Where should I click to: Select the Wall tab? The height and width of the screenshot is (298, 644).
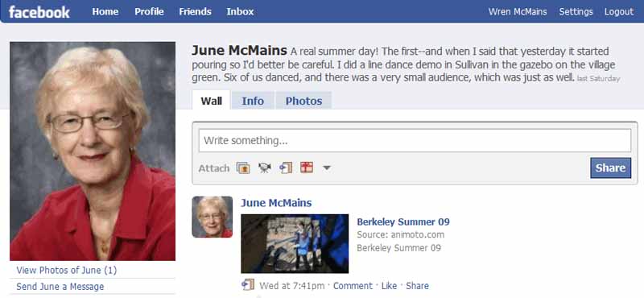point(211,101)
